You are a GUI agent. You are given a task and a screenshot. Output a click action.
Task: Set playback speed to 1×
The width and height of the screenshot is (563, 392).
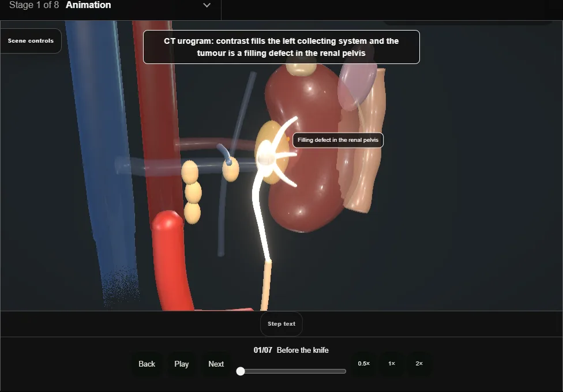pos(392,364)
